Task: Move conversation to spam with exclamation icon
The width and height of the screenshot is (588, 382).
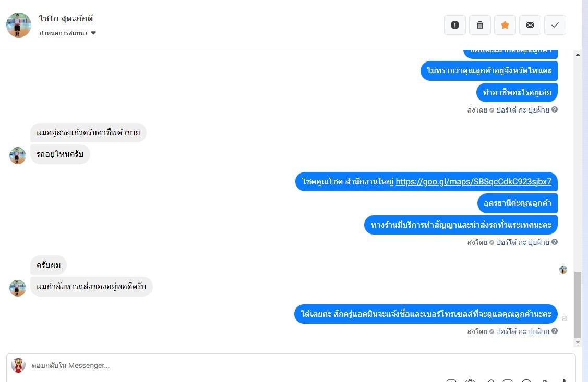Action: 455,25
